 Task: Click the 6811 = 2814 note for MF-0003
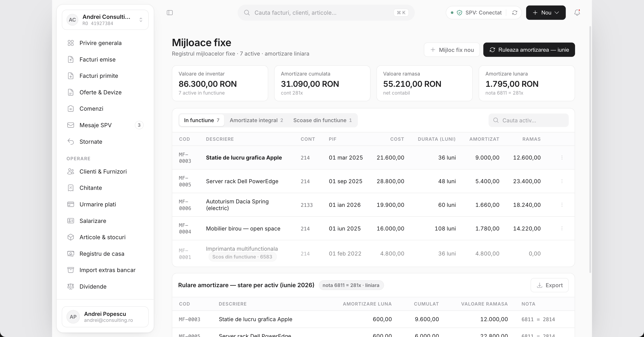click(538, 319)
